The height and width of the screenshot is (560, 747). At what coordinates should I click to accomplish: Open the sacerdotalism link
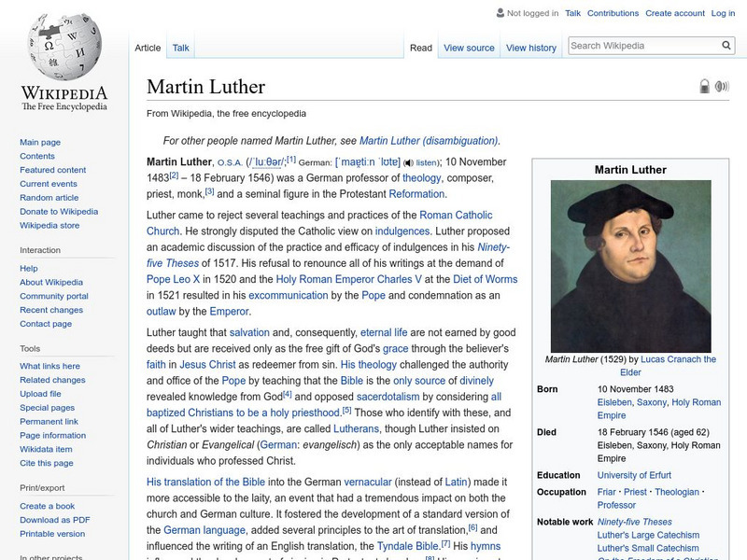click(x=388, y=397)
